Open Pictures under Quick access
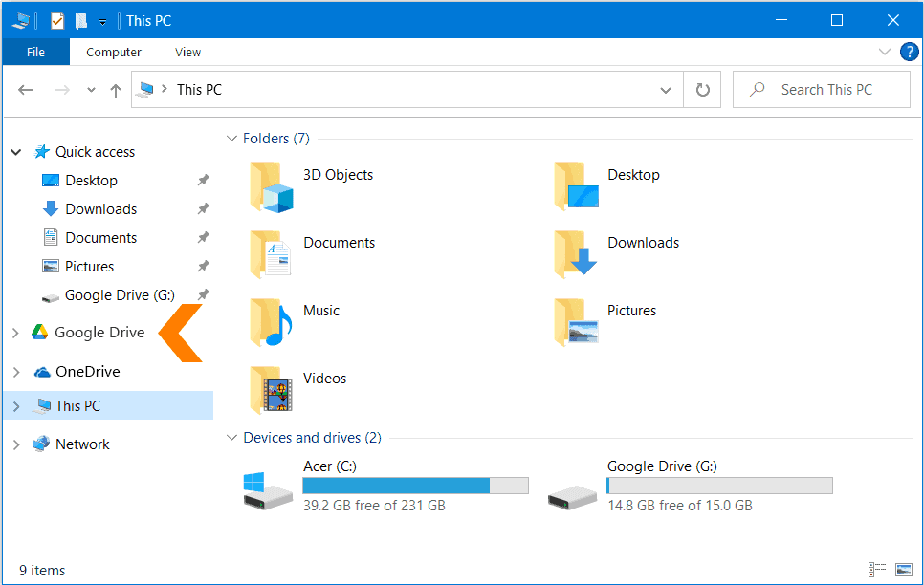The image size is (924, 585). pyautogui.click(x=90, y=267)
